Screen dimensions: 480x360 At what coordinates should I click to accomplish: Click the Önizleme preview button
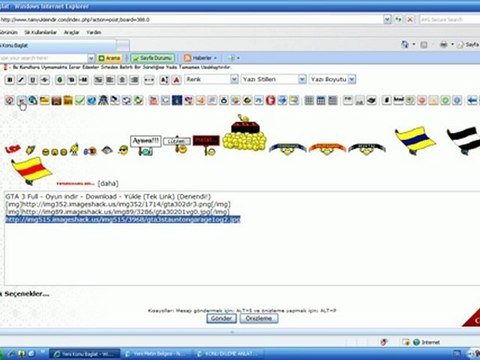click(x=259, y=318)
